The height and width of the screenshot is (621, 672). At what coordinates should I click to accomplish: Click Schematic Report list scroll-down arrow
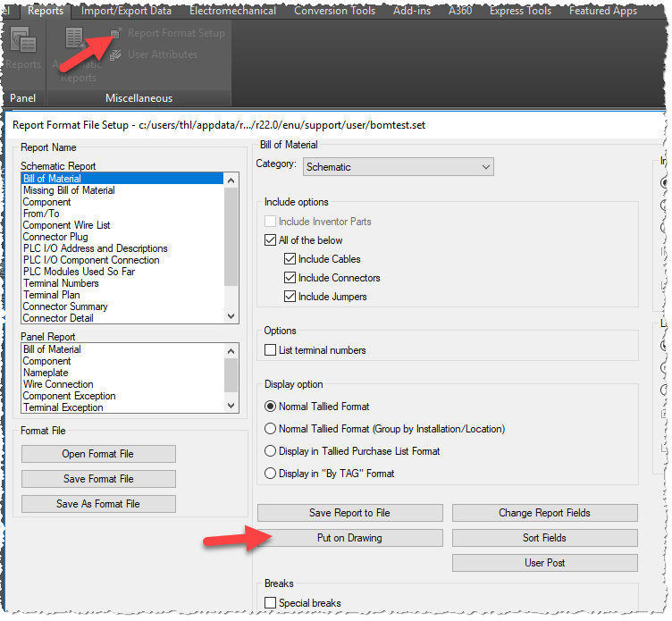click(x=231, y=316)
